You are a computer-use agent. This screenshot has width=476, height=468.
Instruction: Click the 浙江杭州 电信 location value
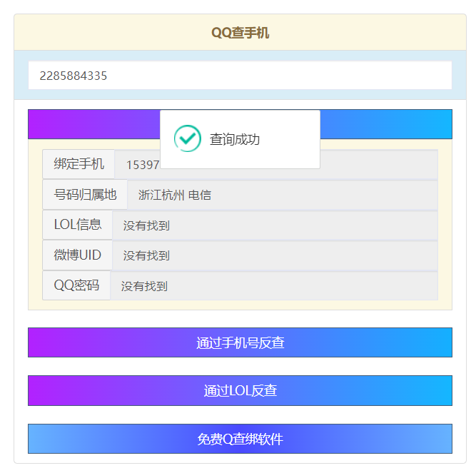pyautogui.click(x=175, y=195)
